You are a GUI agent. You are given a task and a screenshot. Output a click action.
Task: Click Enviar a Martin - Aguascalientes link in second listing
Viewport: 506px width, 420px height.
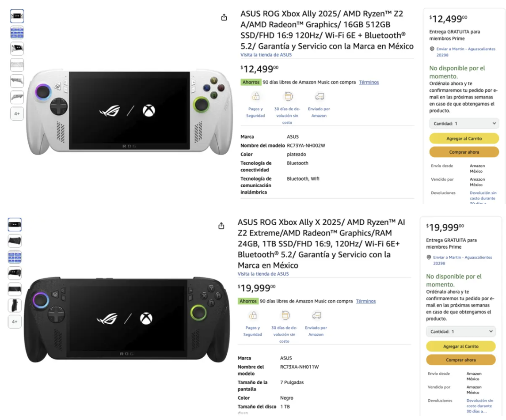[x=462, y=260]
